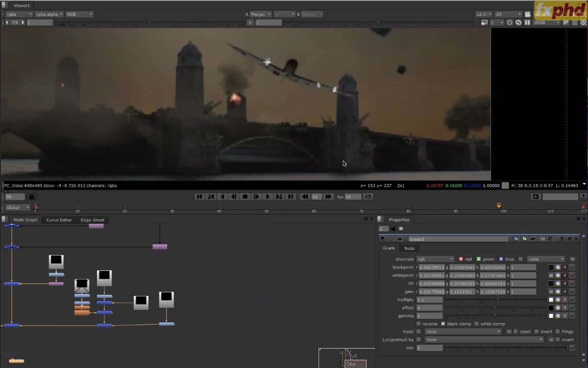588x368 pixels.
Task: Click the frame range lock icon
Action: tap(32, 197)
